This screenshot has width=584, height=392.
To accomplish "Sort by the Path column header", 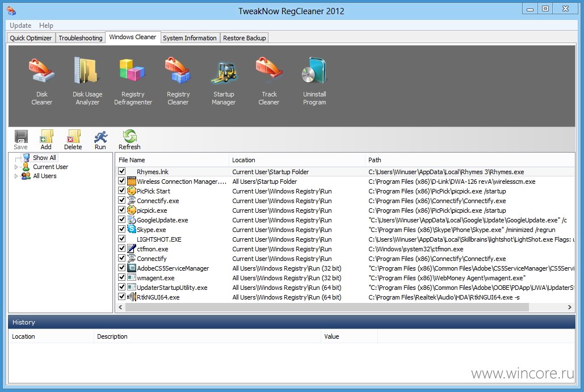I will click(x=470, y=160).
